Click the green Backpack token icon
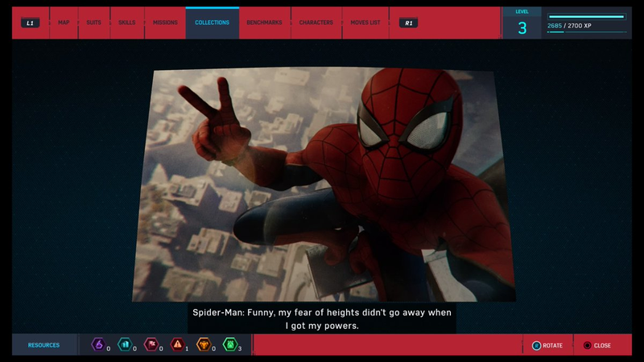 [230, 344]
